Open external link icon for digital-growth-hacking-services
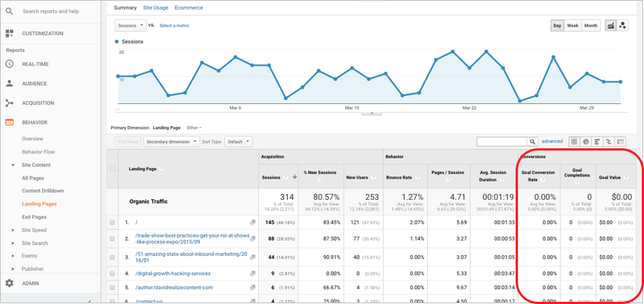The image size is (644, 304). tap(252, 274)
